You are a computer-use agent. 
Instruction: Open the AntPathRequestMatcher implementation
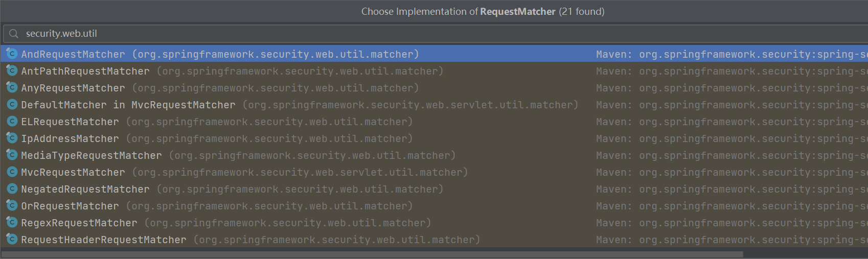[x=434, y=71]
